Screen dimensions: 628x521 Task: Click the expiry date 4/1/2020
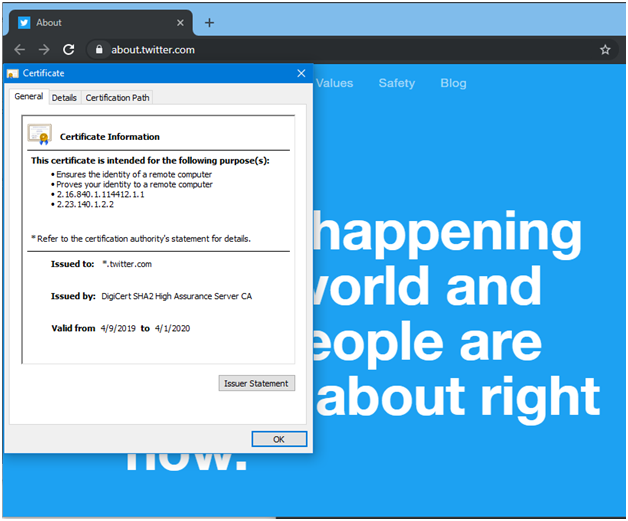[x=173, y=328]
